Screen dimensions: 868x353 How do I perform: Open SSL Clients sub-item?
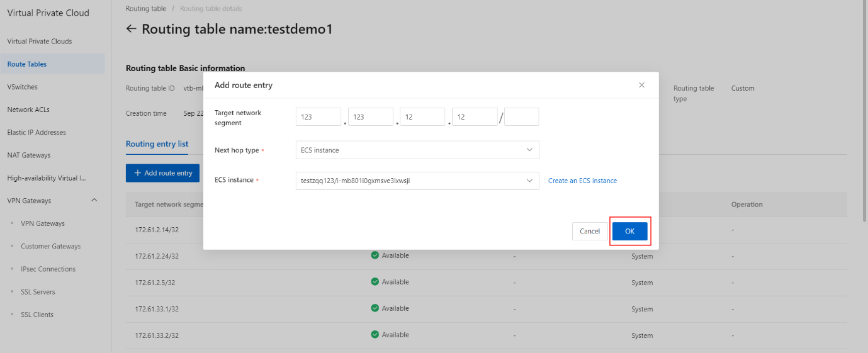point(37,315)
